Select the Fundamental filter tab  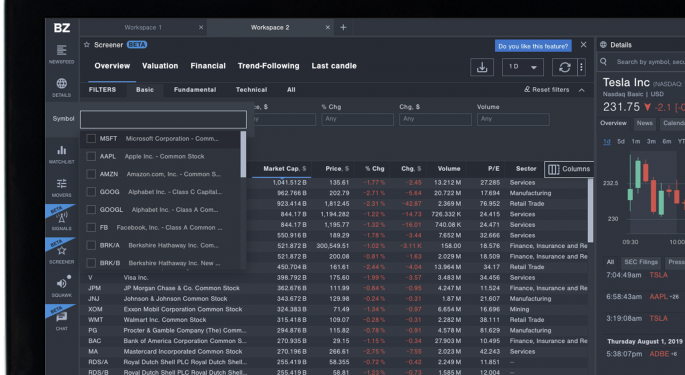pyautogui.click(x=195, y=90)
